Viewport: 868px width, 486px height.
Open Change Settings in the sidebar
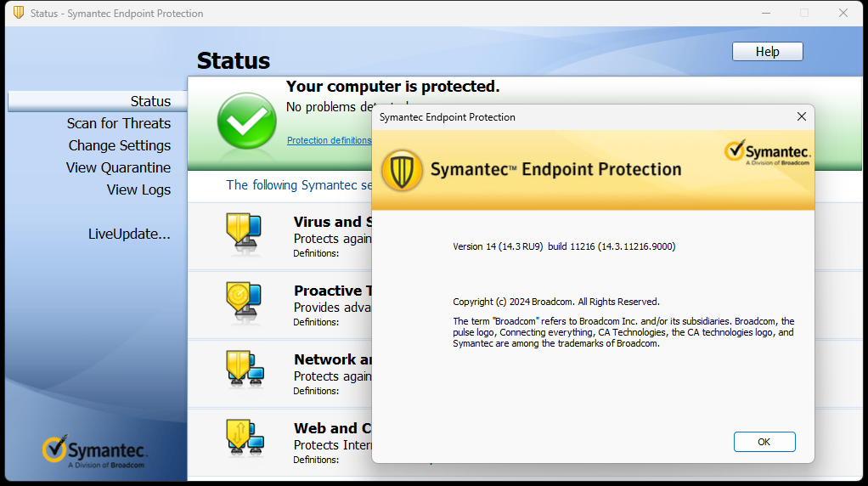[120, 145]
